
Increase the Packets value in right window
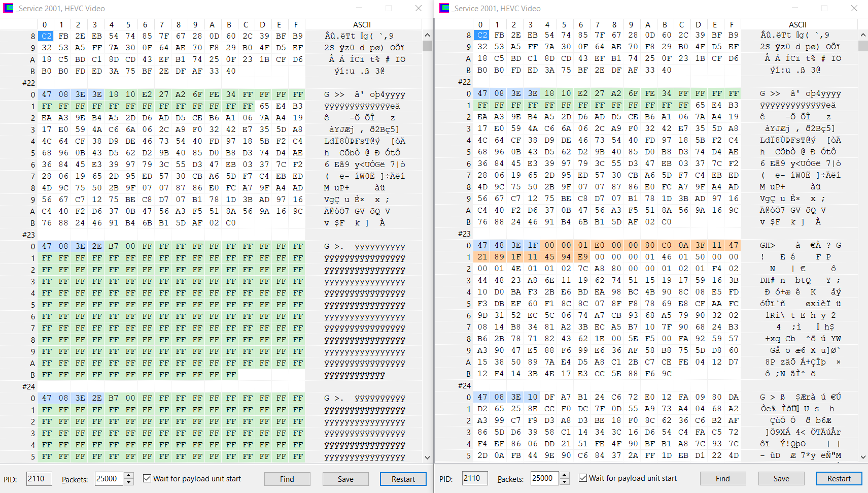pos(565,475)
